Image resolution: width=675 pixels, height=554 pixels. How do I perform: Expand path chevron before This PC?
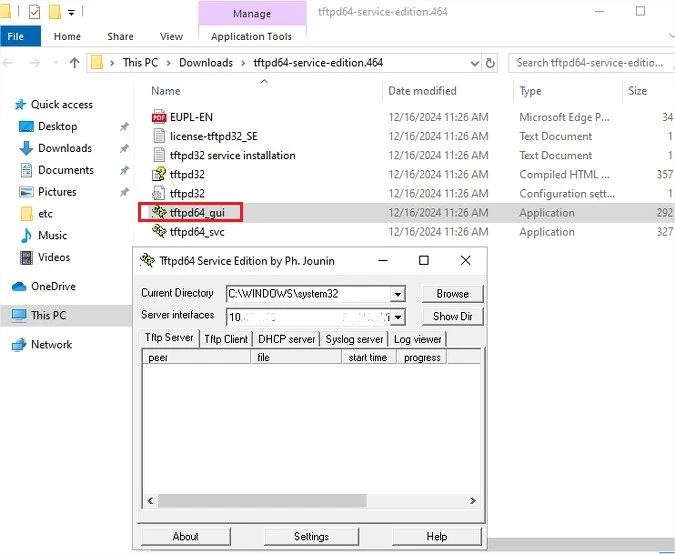[112, 63]
